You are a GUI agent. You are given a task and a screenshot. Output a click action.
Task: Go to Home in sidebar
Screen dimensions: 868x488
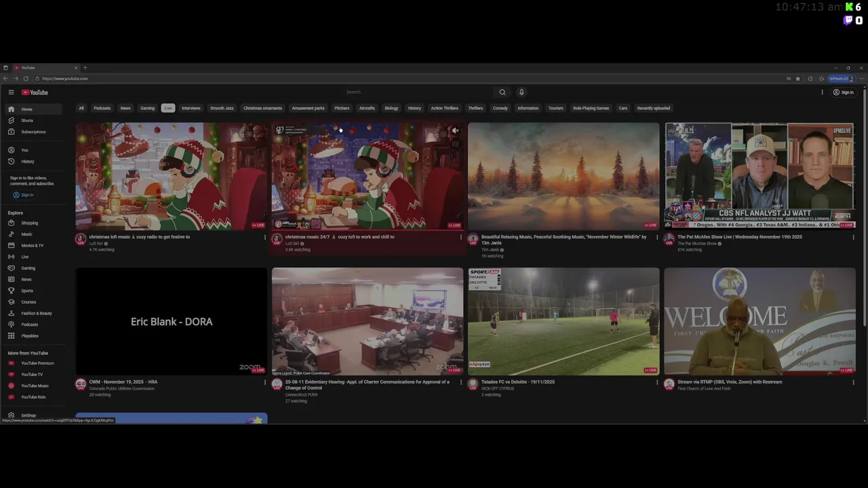point(34,109)
